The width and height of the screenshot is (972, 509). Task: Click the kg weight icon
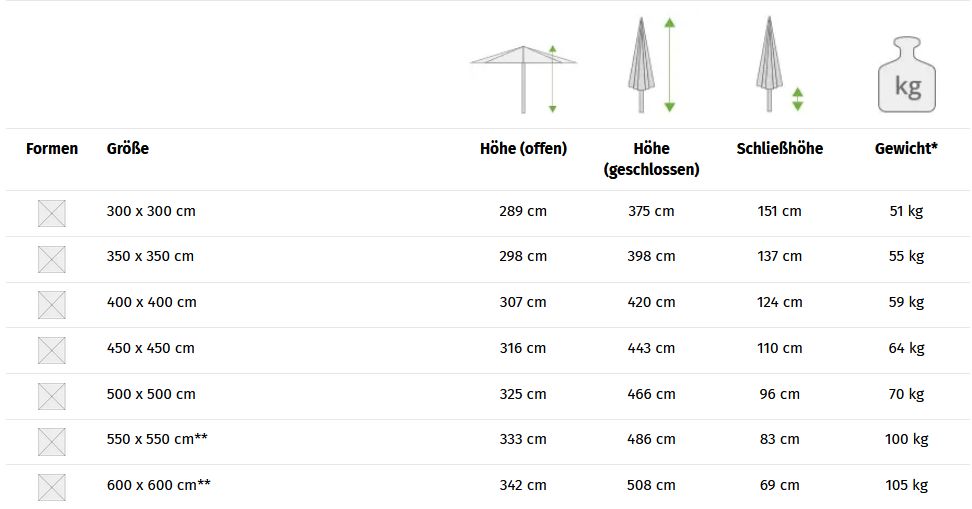[907, 74]
